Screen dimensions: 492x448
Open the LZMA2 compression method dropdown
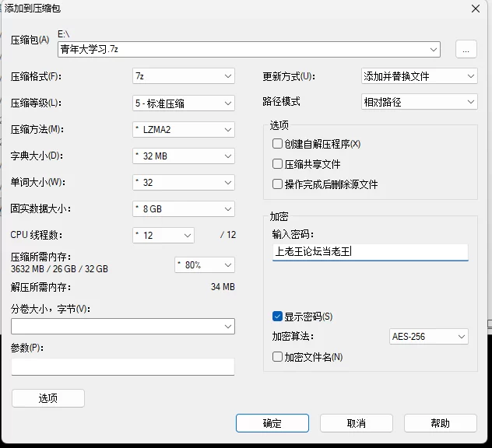(184, 129)
